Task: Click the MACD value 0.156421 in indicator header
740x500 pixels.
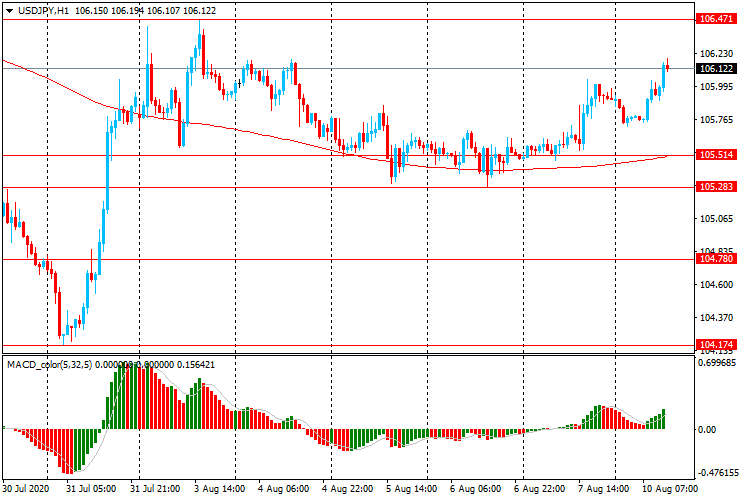Action: point(195,365)
